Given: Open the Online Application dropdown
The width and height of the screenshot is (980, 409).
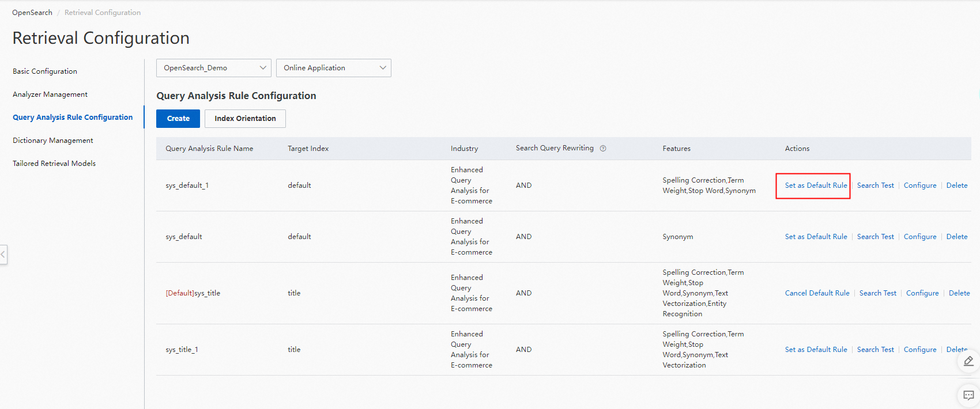Looking at the screenshot, I should [333, 68].
